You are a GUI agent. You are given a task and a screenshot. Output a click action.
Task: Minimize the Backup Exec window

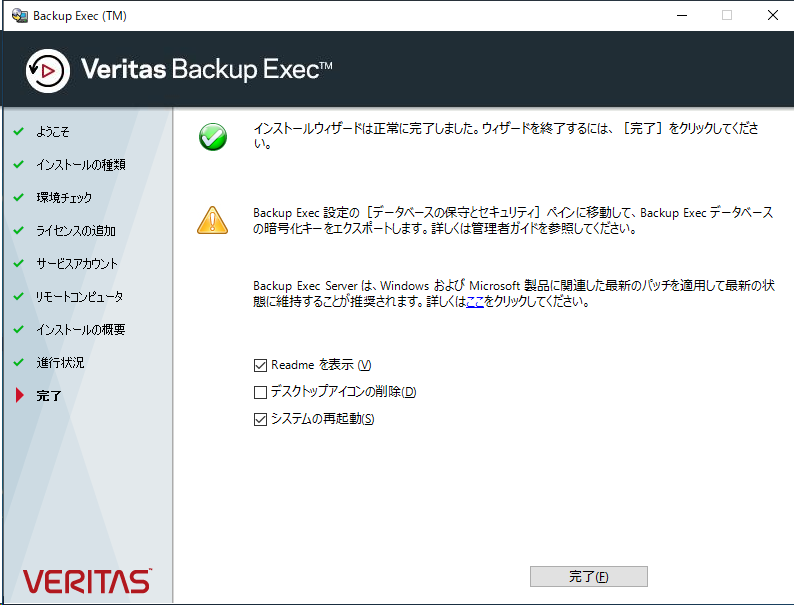682,15
